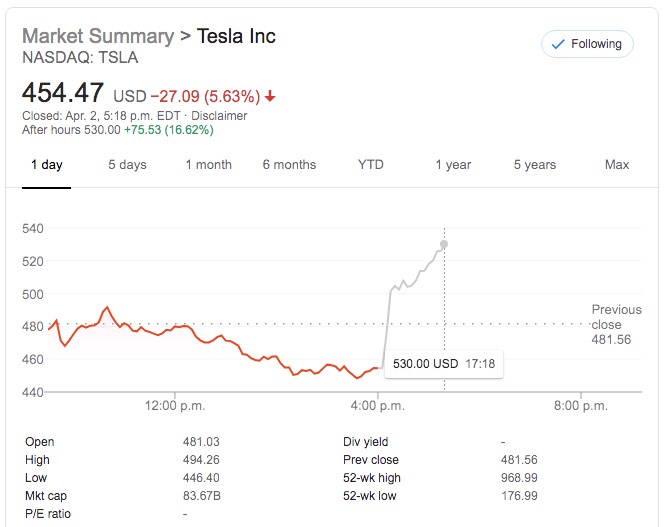666x527 pixels.
Task: Switch to the 5 days range
Action: tap(127, 165)
